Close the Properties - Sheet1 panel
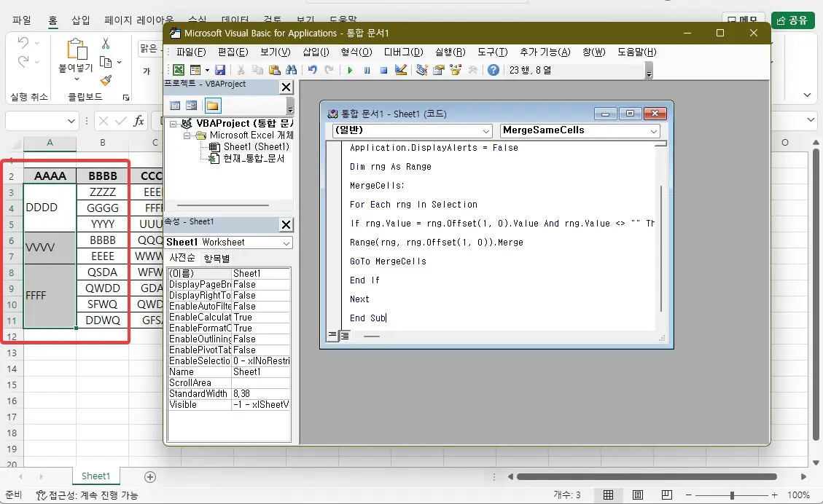The width and height of the screenshot is (823, 504). coord(286,225)
